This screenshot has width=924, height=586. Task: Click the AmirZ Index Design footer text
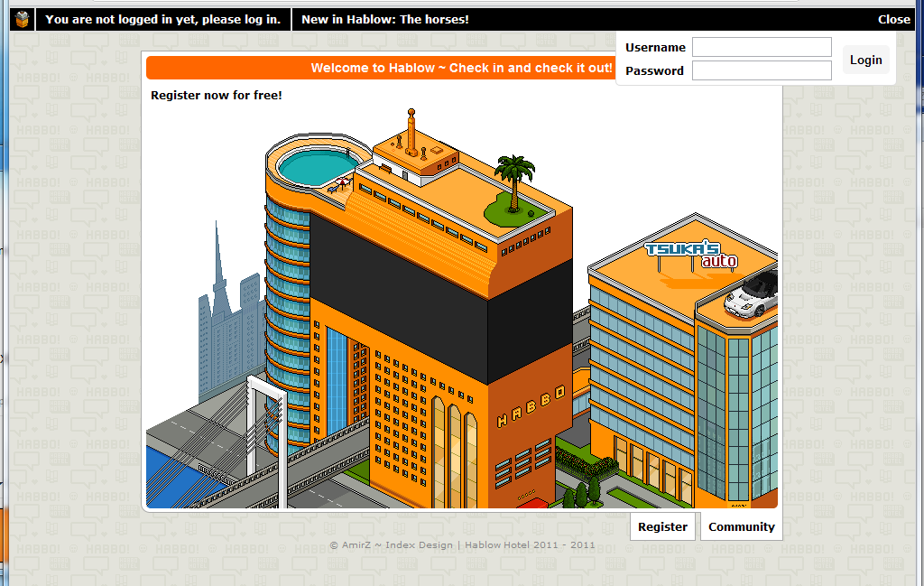click(x=462, y=545)
